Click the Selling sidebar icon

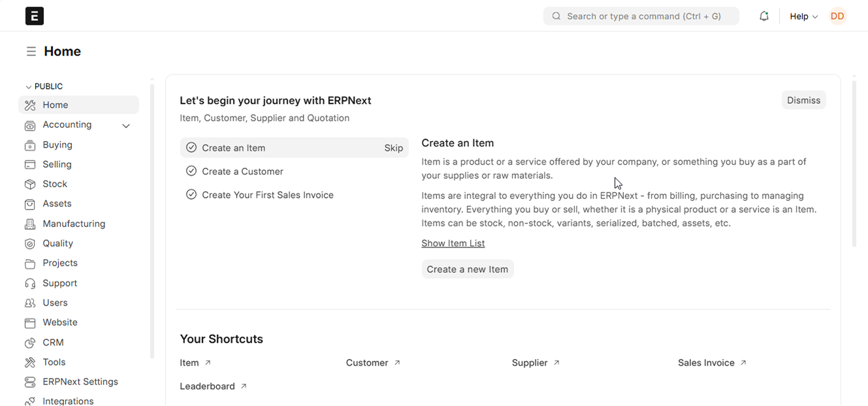point(30,164)
